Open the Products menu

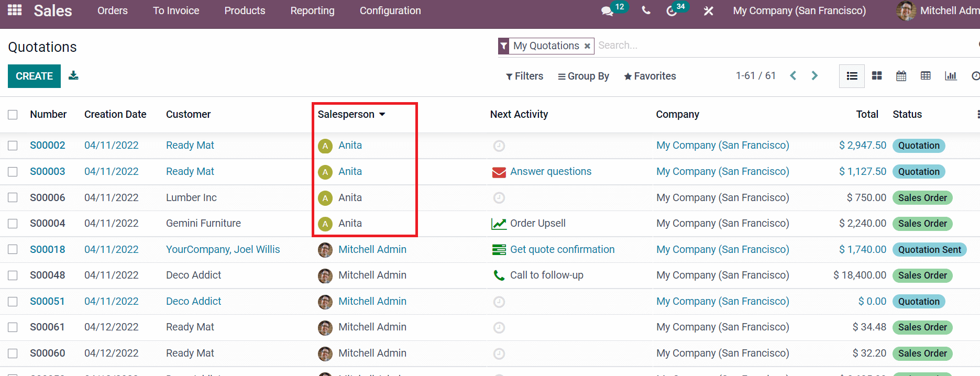coord(245,10)
